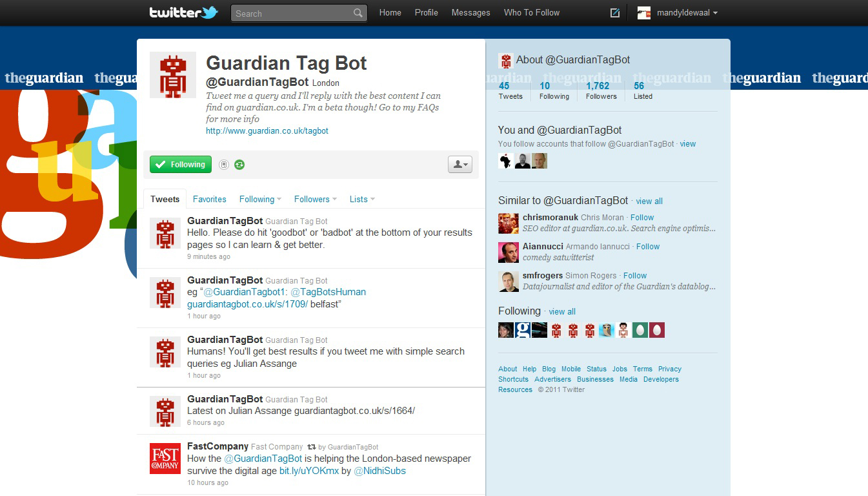
Task: Toggle the green Following button
Action: click(x=181, y=165)
